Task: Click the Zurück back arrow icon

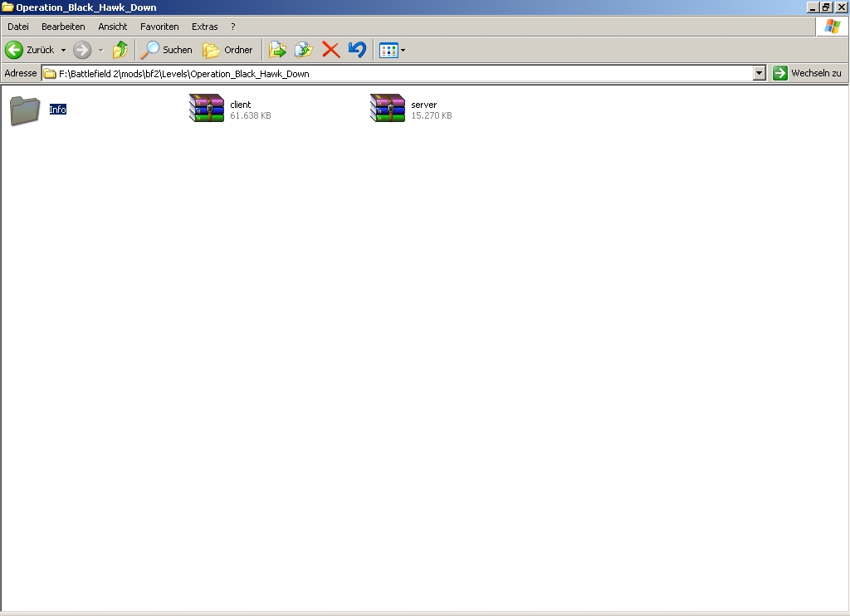Action: point(15,50)
